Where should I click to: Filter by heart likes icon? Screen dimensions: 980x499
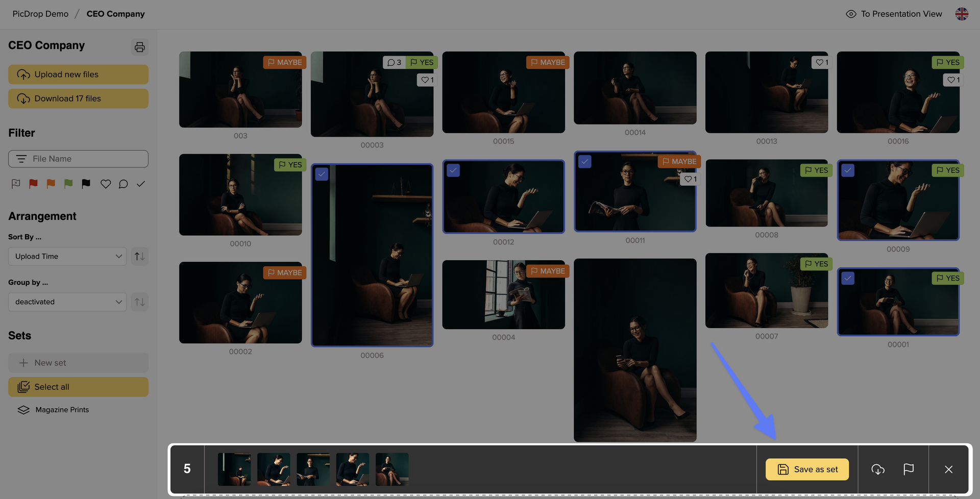coord(106,184)
